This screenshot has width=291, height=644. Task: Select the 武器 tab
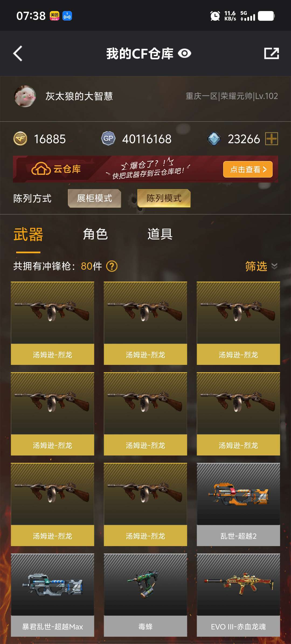[x=28, y=234]
